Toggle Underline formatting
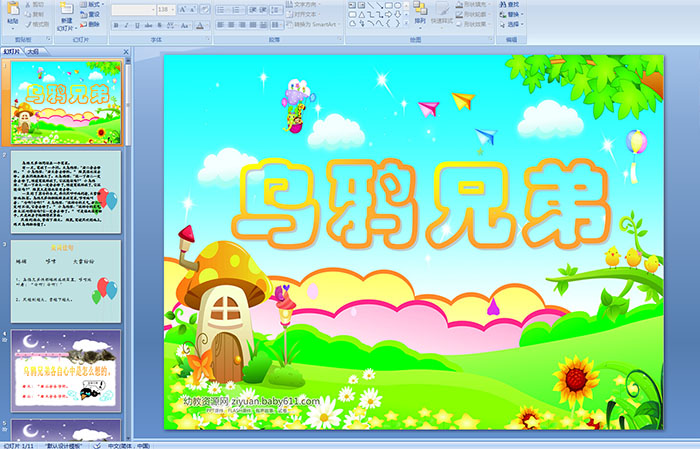Image resolution: width=700 pixels, height=449 pixels. (x=137, y=25)
